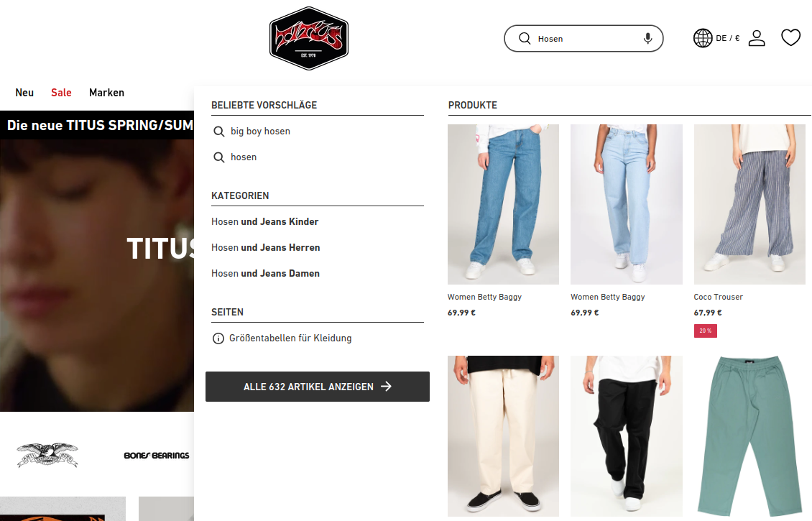This screenshot has height=521, width=812.
Task: Select the 'hosen' search suggestion
Action: (x=244, y=157)
